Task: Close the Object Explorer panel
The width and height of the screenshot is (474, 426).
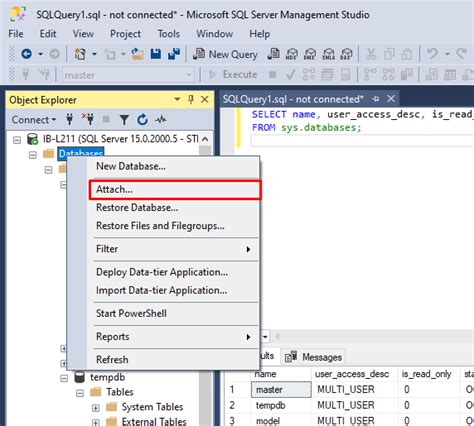Action: point(204,99)
